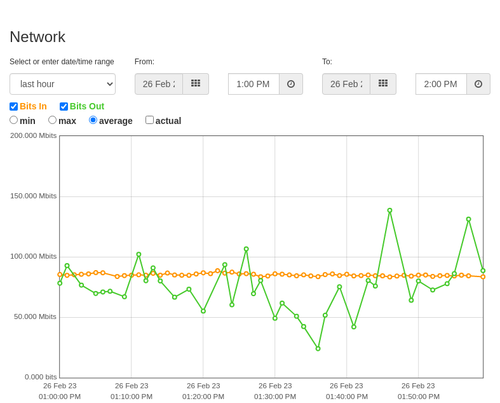Viewport: 500px width, 403px height.
Task: Click the From: label
Action: (144, 62)
